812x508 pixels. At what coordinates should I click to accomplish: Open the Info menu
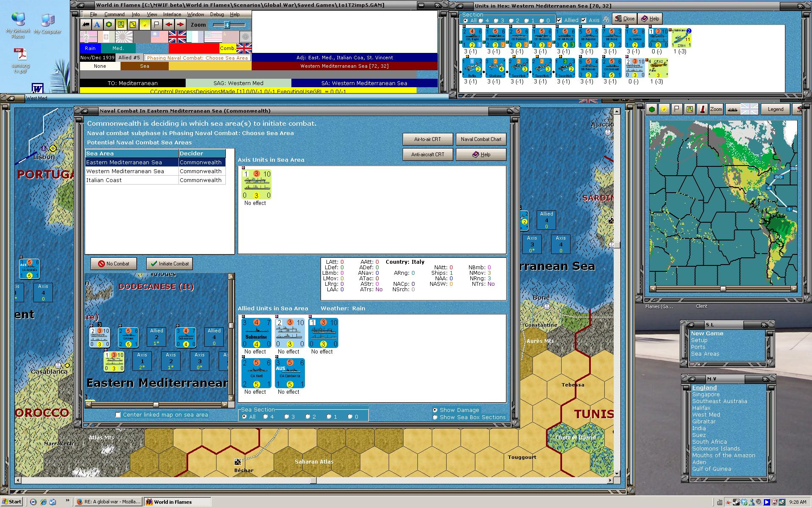pos(135,14)
